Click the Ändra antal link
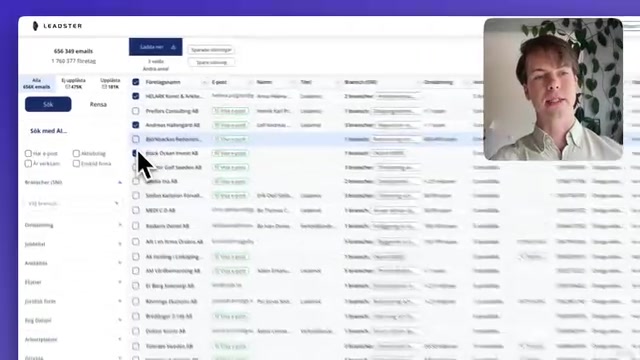The height and width of the screenshot is (360, 640). tap(156, 69)
